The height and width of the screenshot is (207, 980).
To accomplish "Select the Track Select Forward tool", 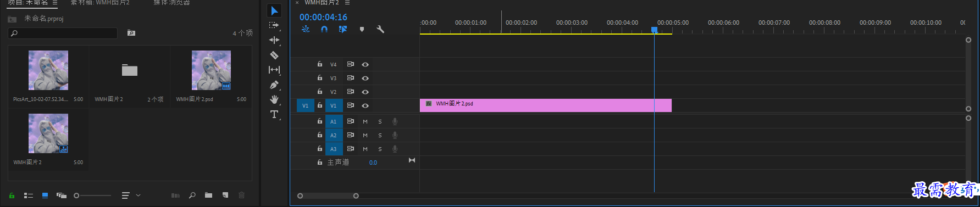I will 274,25.
